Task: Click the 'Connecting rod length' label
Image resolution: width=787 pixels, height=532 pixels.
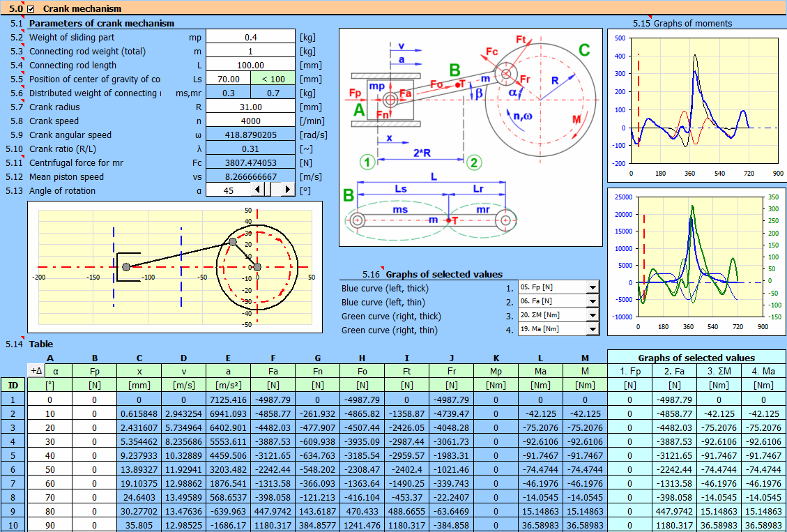Action: click(72, 65)
